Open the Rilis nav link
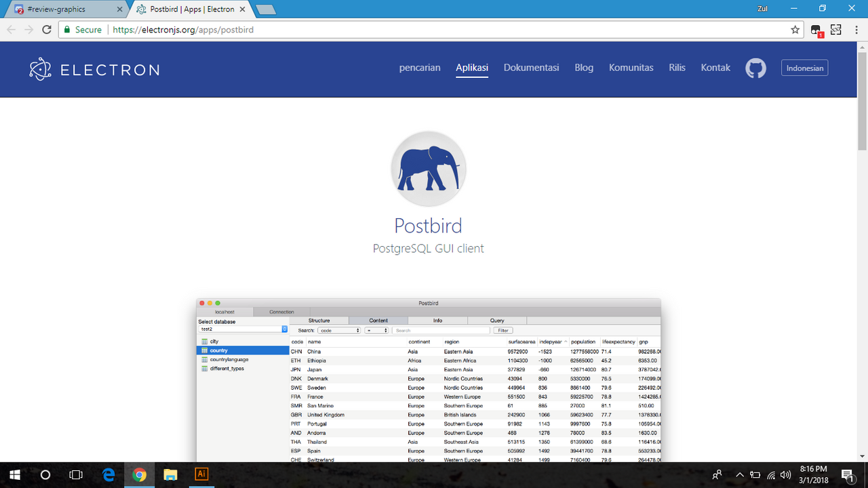The width and height of the screenshot is (868, 488). click(677, 68)
